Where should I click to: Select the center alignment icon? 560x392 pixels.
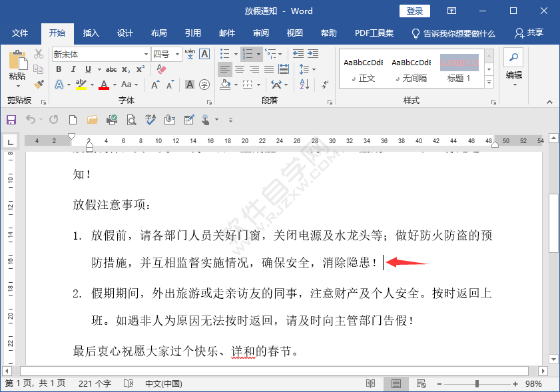tap(240, 69)
